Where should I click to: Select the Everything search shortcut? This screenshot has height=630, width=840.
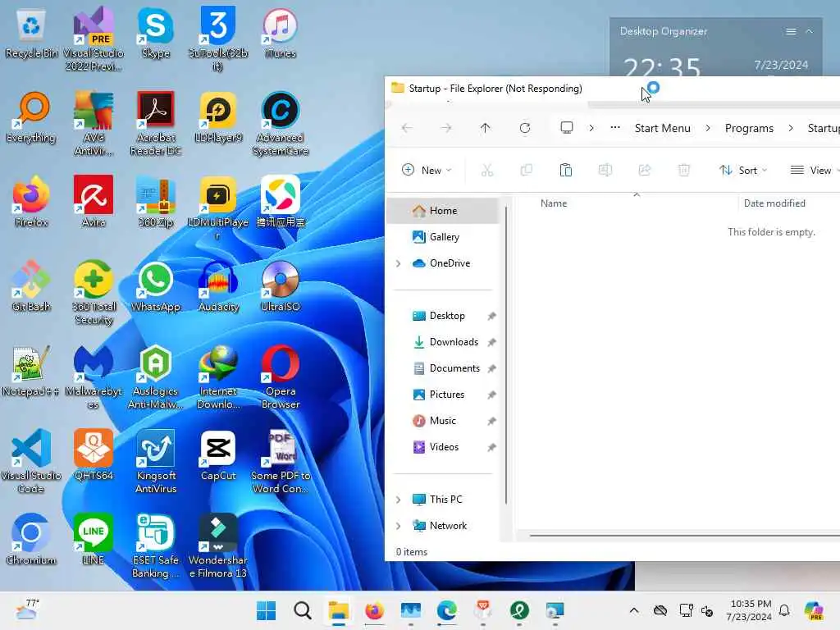coord(31,118)
